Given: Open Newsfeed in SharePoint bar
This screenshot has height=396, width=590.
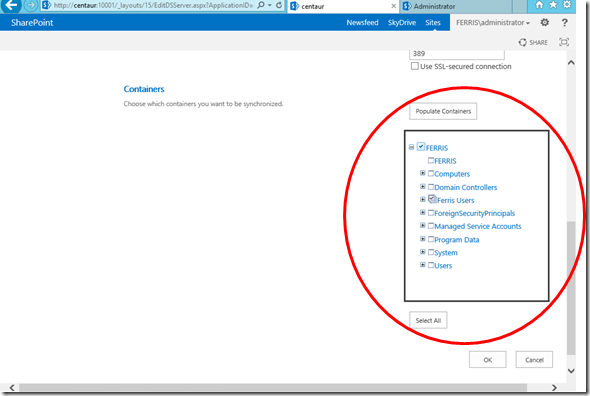Looking at the screenshot, I should (362, 23).
